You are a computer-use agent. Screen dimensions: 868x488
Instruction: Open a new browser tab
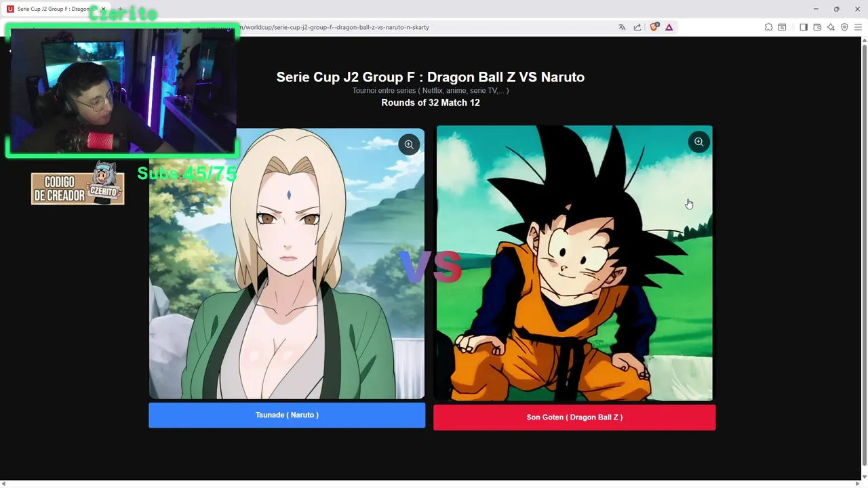pyautogui.click(x=120, y=9)
